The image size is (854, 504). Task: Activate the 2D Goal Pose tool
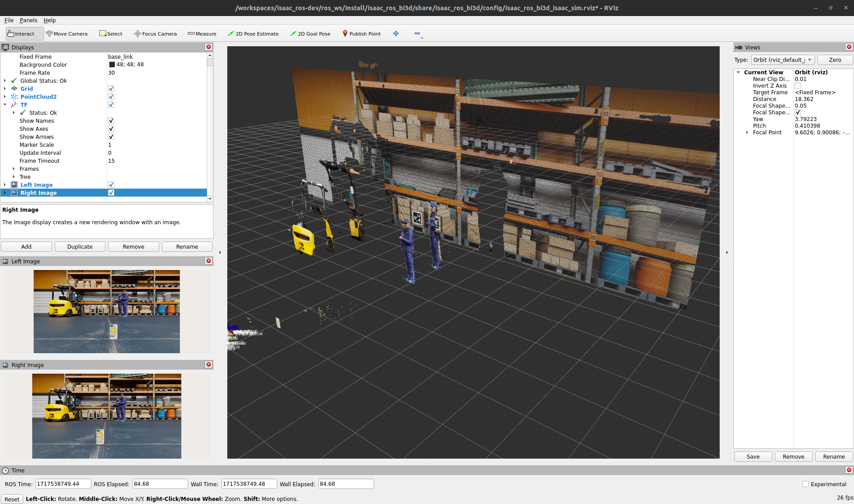pyautogui.click(x=310, y=34)
